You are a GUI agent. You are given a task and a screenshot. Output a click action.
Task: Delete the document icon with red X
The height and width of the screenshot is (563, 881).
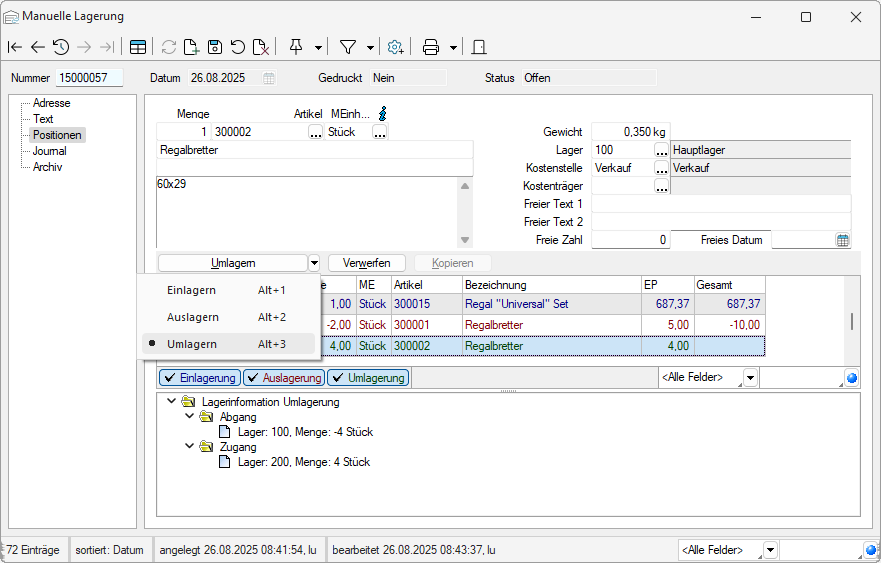click(x=260, y=47)
